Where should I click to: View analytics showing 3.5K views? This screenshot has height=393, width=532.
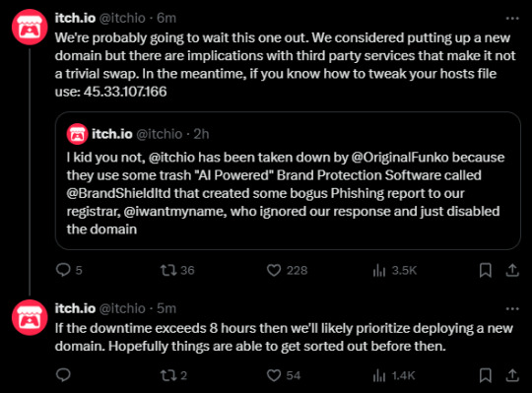(x=394, y=270)
